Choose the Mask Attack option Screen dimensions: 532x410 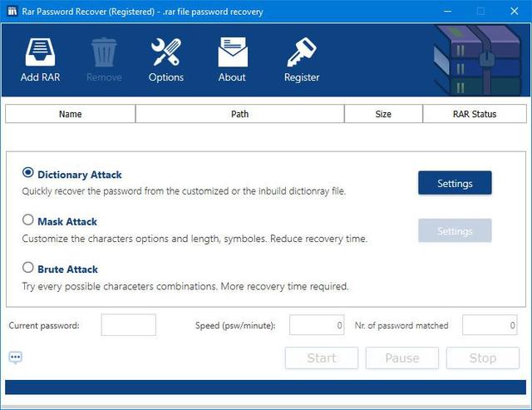point(28,221)
